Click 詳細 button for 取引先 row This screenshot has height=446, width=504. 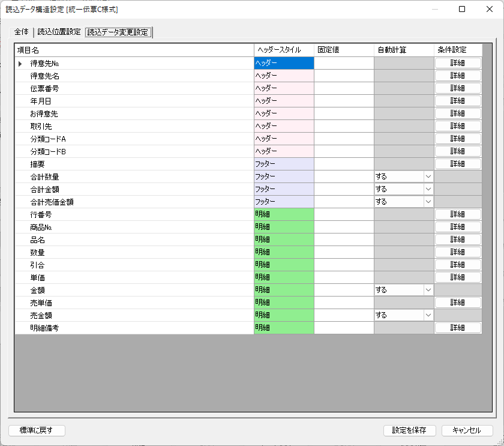(x=458, y=126)
